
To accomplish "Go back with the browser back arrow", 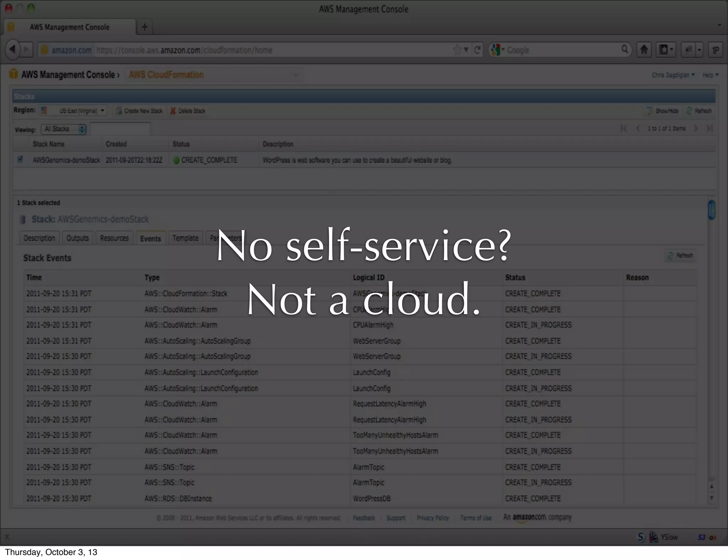I will pyautogui.click(x=13, y=50).
